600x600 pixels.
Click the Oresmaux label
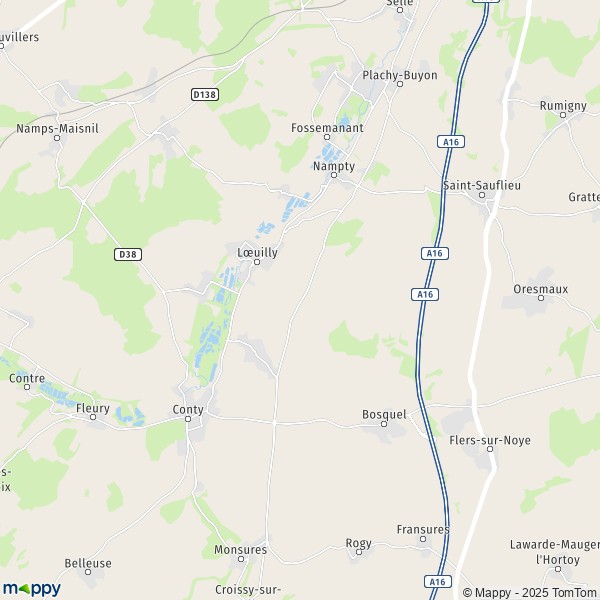click(541, 289)
